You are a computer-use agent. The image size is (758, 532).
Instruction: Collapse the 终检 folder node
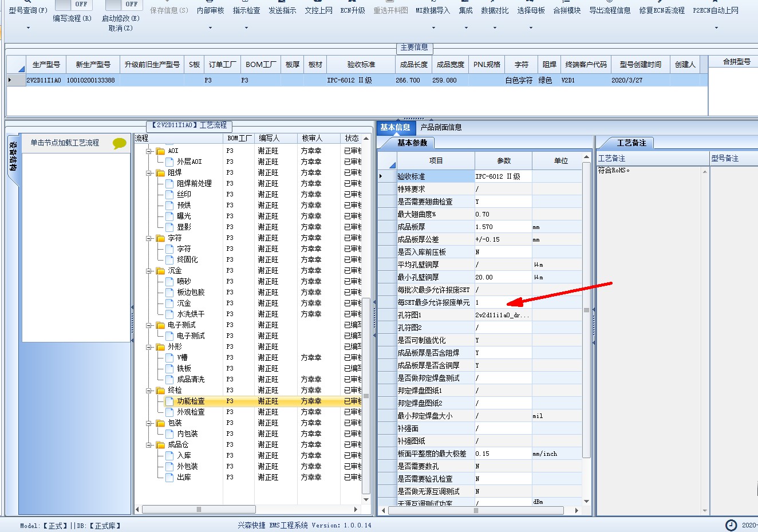[148, 391]
